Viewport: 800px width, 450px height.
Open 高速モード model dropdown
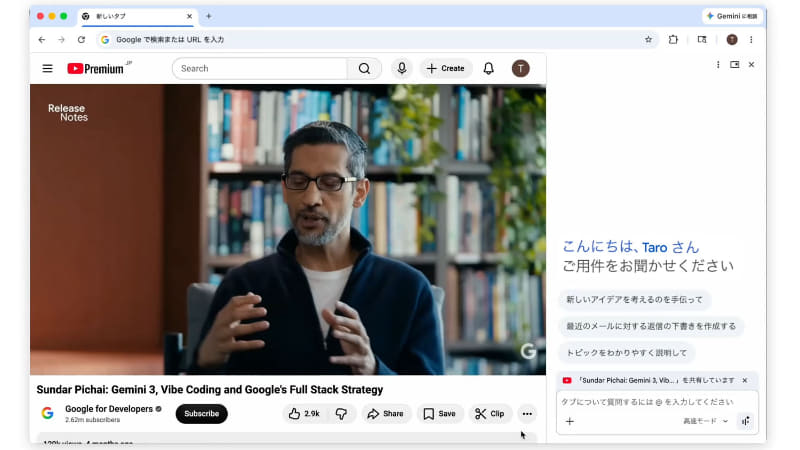point(706,421)
